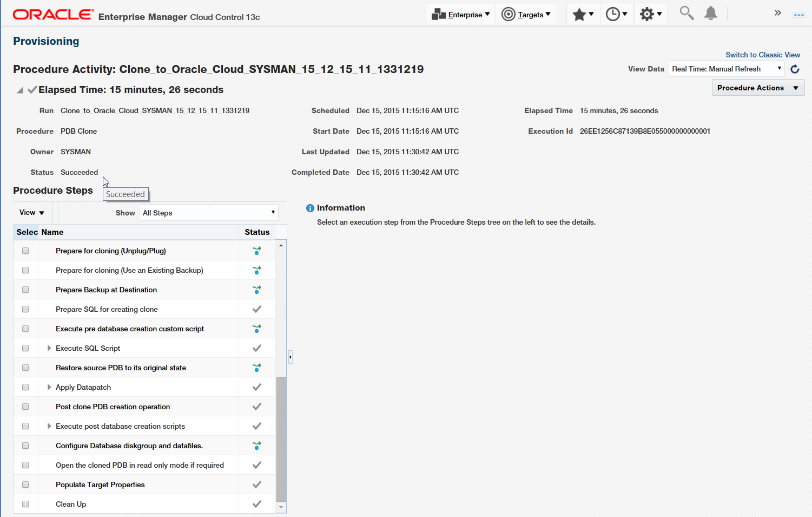The image size is (812, 517).
Task: Click checkmark status of Populate Target Properties
Action: pos(257,485)
